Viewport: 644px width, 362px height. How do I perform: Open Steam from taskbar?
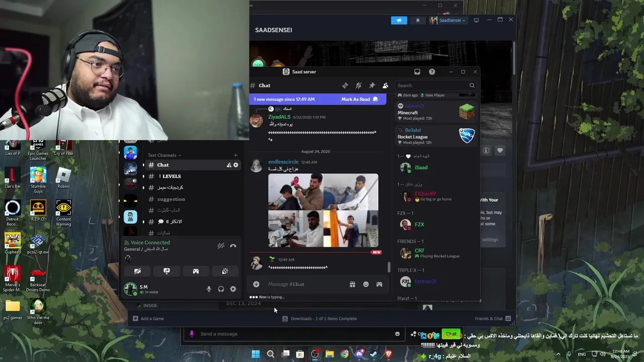point(374,354)
